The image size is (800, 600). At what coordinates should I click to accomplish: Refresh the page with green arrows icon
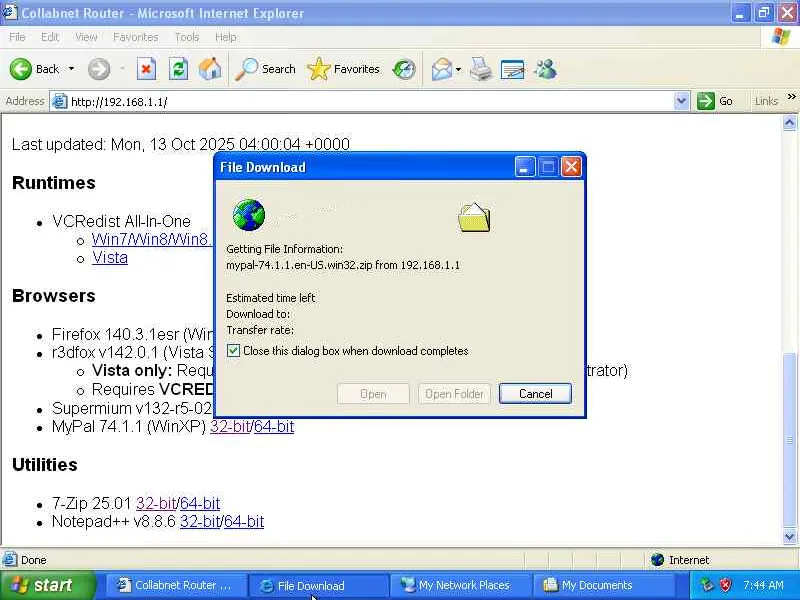tap(179, 69)
